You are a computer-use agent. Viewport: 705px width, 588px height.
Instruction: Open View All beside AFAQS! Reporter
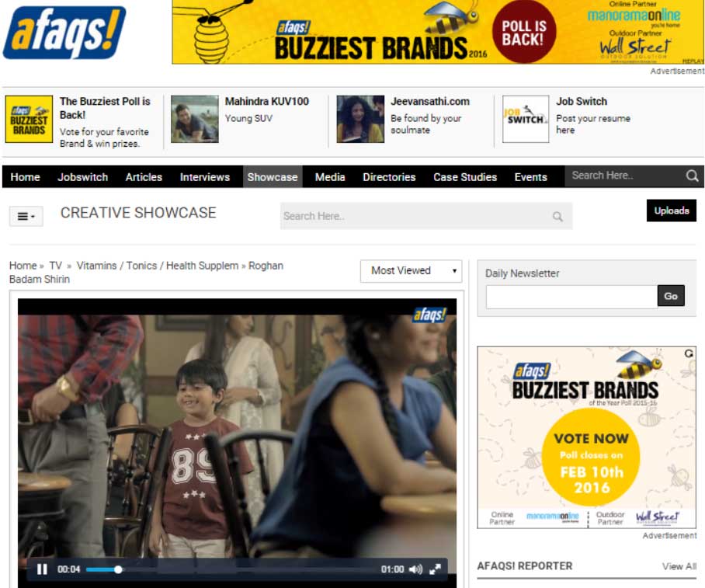click(679, 566)
